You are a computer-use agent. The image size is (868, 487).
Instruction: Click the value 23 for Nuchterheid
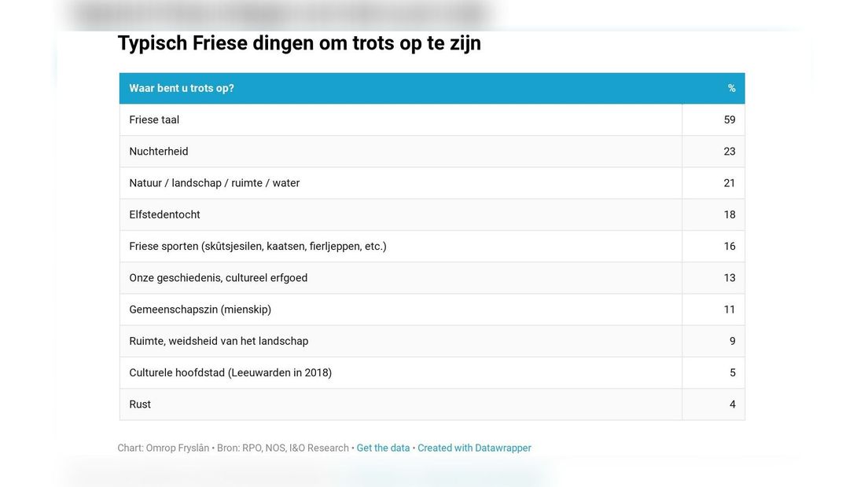(730, 152)
